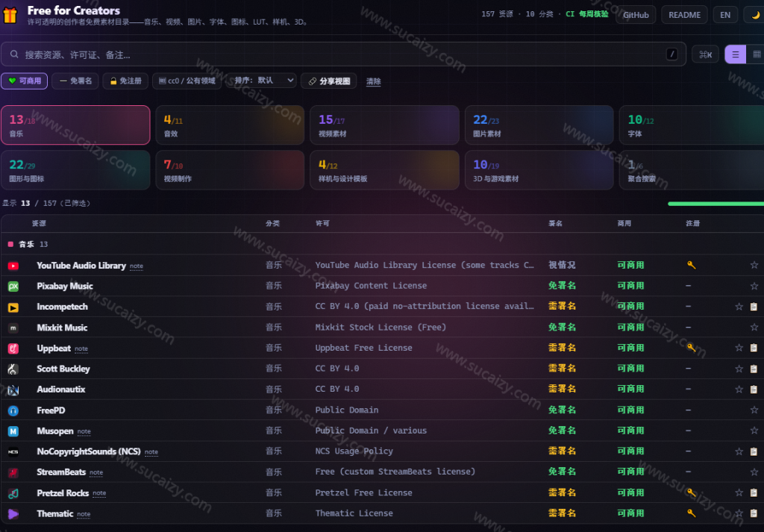Screen dimensions: 764x532
Task: Open the 排序: 默认 sort dropdown
Action: (262, 81)
